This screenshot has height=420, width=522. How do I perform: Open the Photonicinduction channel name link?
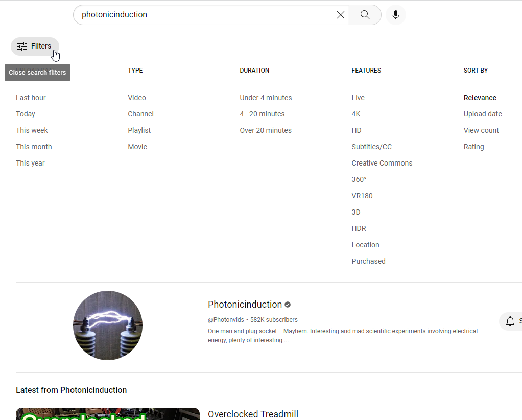(245, 305)
